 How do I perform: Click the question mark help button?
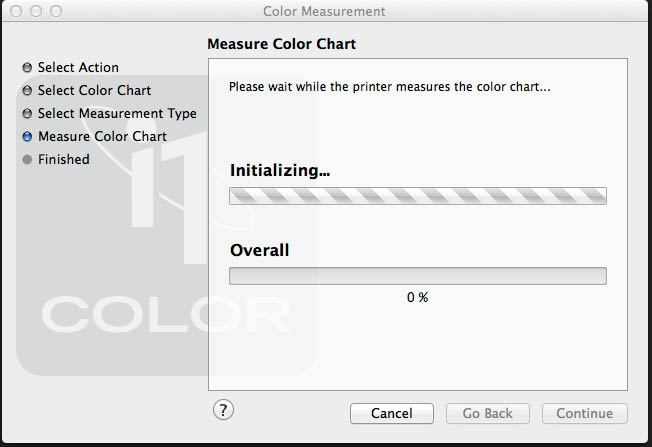pyautogui.click(x=224, y=409)
